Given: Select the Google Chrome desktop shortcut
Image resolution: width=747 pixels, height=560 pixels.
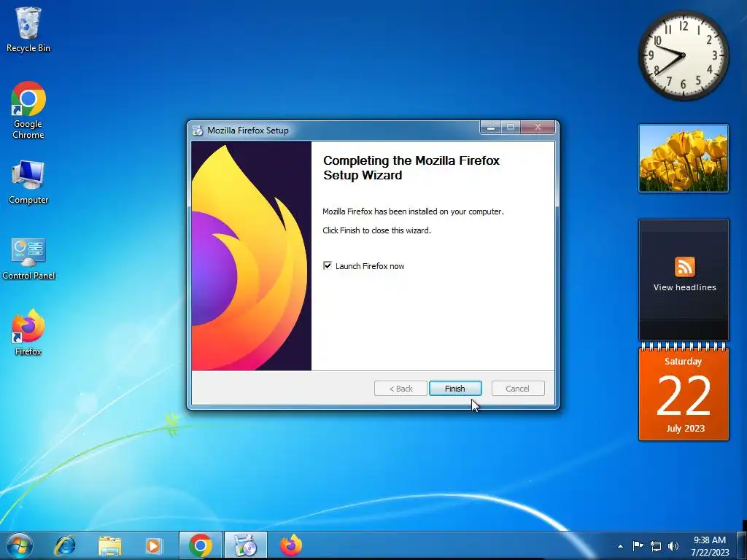Looking at the screenshot, I should (x=28, y=110).
